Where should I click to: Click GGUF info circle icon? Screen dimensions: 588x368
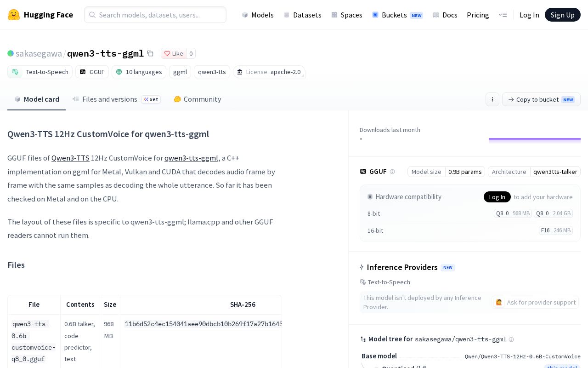coord(392,172)
